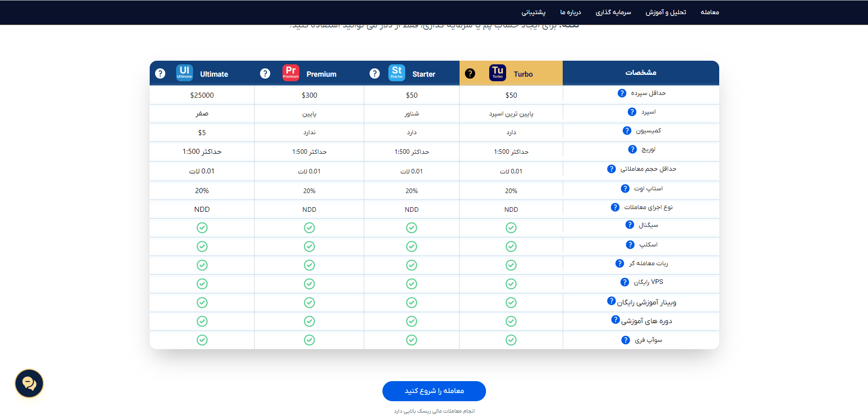Click help icon beside Ultimate header
The height and width of the screenshot is (419, 868).
point(160,73)
